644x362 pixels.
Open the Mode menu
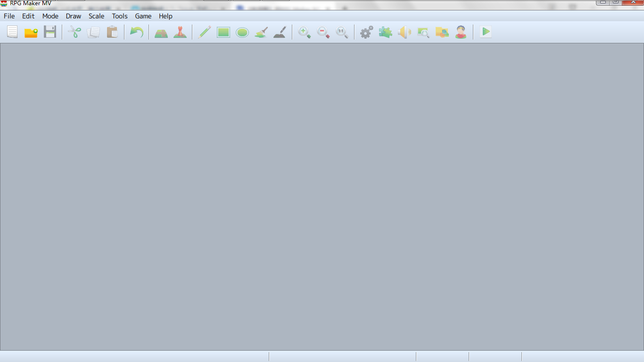50,16
